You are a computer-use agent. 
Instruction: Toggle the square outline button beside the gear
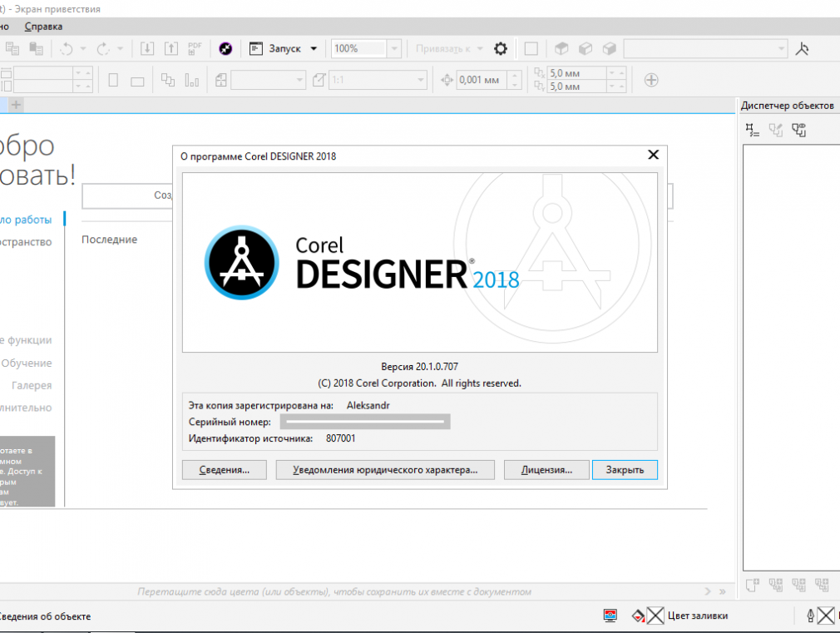point(531,49)
